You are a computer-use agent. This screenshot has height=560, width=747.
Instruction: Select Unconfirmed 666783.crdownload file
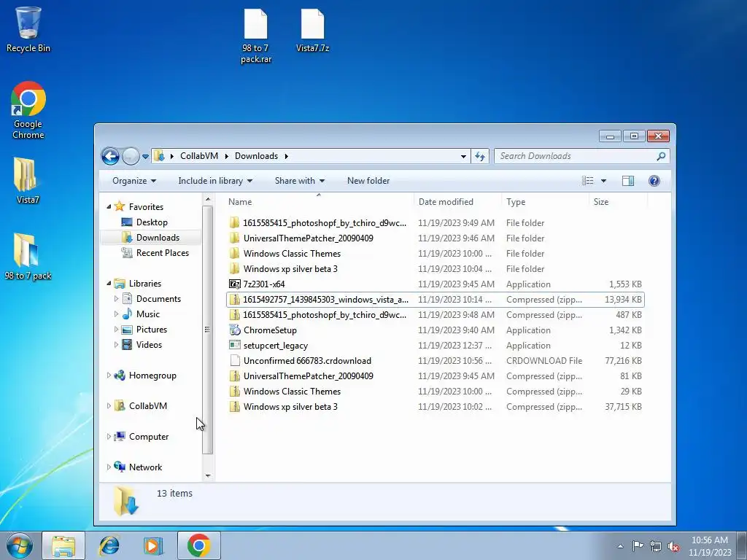(435, 360)
